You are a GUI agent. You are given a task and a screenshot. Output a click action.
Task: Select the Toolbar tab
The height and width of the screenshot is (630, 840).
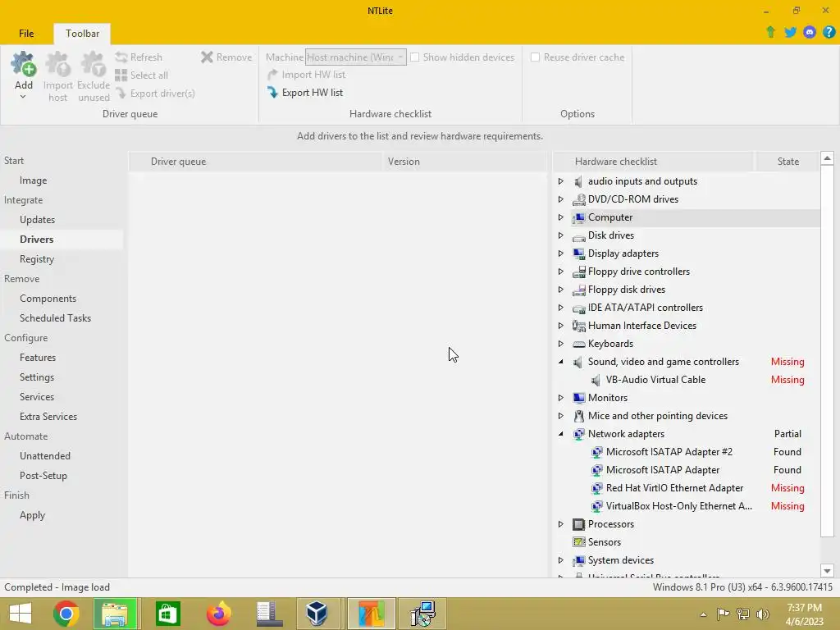coord(83,33)
